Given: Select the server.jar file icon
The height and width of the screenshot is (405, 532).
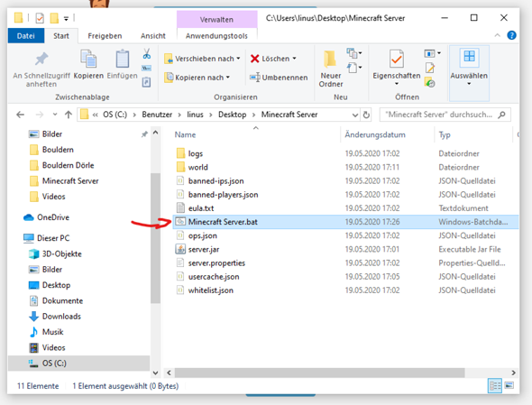Looking at the screenshot, I should tap(180, 249).
